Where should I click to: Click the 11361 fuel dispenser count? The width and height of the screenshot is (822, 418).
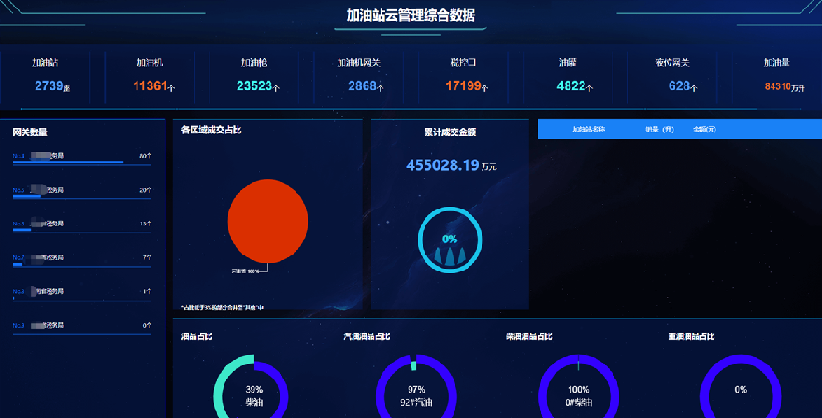click(150, 85)
